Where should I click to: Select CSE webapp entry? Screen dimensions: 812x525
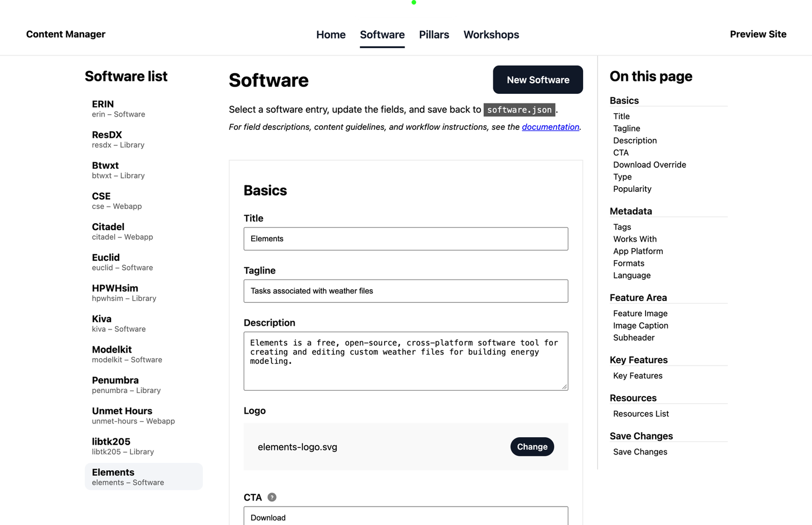pyautogui.click(x=144, y=201)
